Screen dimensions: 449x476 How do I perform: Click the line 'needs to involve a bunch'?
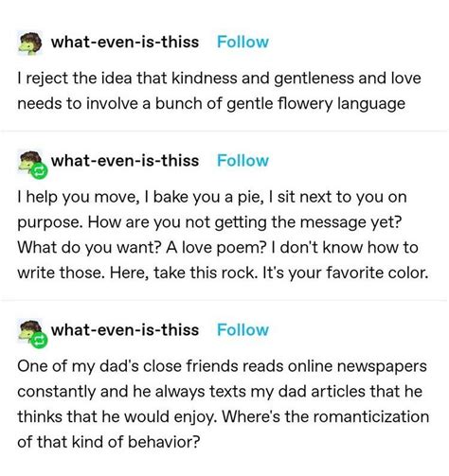tap(211, 104)
